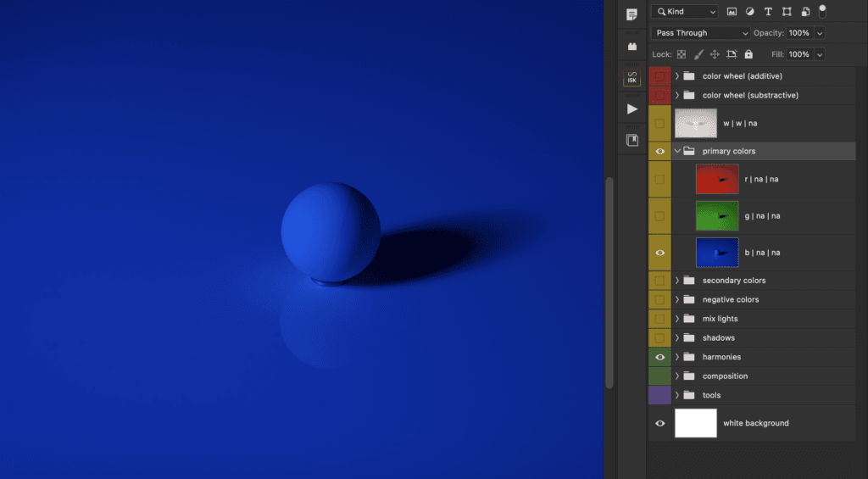Image resolution: width=868 pixels, height=479 pixels.
Task: Expand the shadows group
Action: tap(677, 337)
